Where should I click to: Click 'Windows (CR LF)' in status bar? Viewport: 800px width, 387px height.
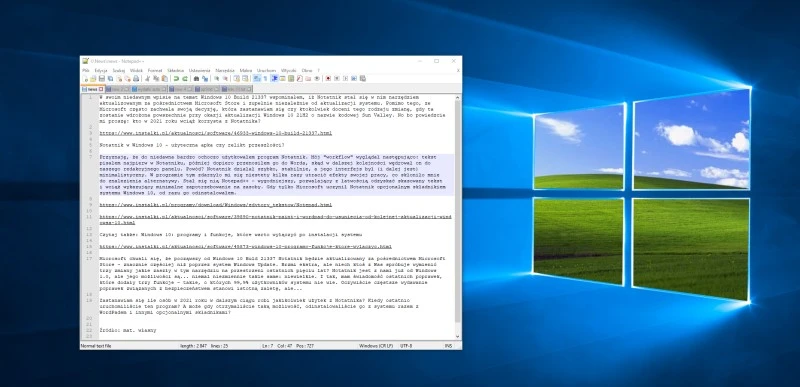point(376,346)
